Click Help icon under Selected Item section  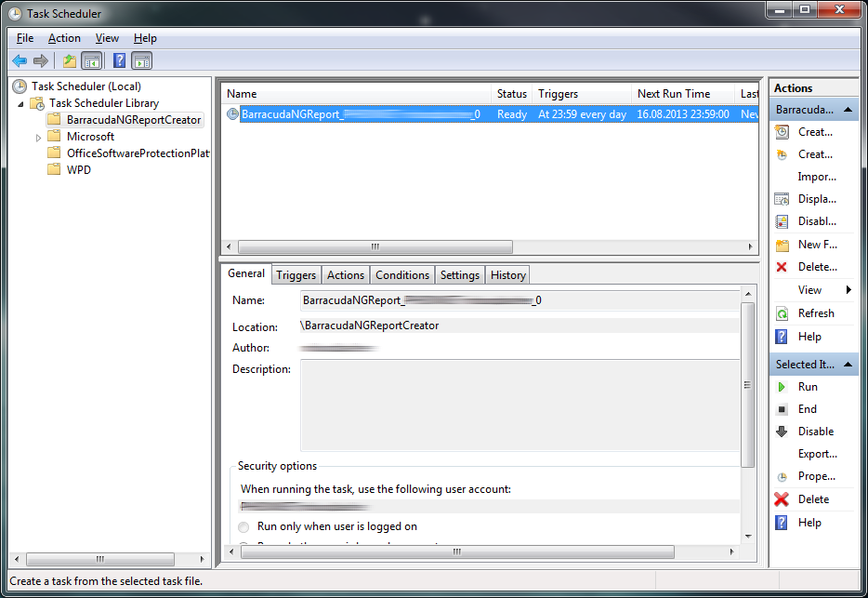781,523
